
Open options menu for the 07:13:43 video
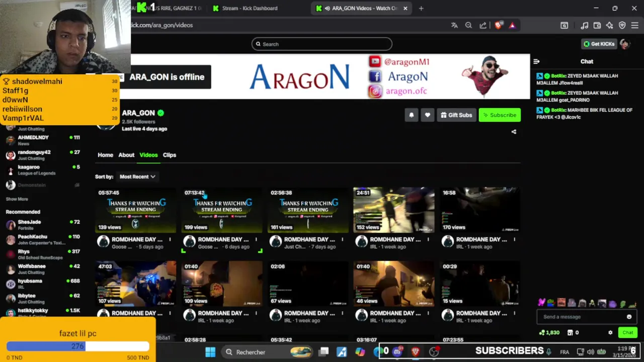[256, 239]
